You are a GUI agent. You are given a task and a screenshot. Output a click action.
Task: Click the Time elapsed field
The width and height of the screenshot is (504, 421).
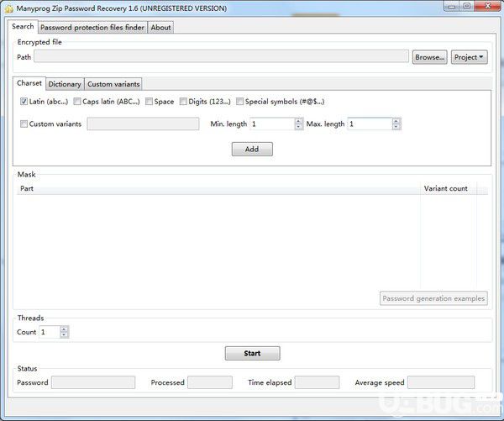317,382
